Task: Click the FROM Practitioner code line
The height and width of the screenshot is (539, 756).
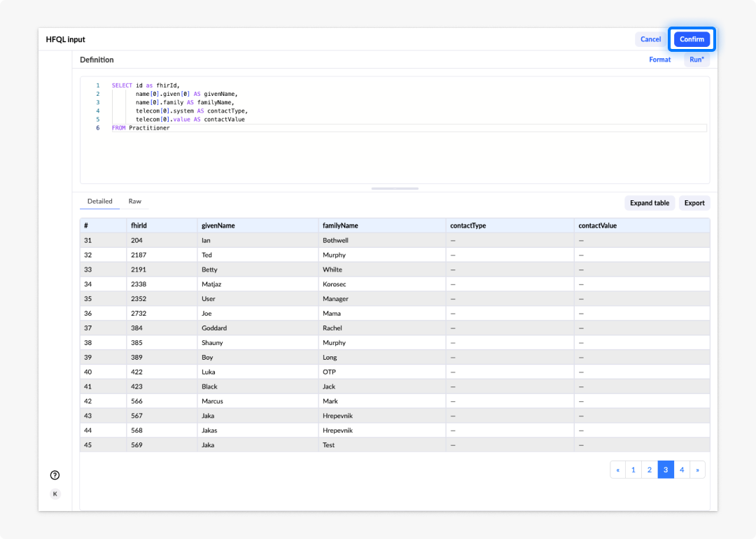Action: click(x=409, y=128)
